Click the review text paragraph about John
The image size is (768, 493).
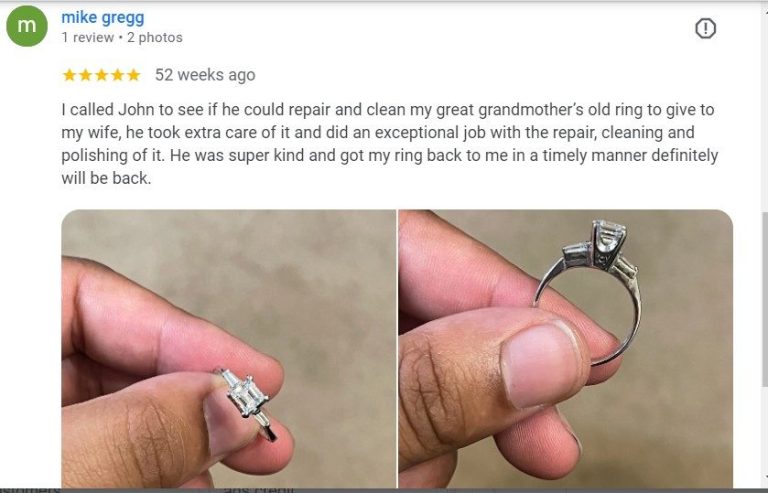[389, 144]
